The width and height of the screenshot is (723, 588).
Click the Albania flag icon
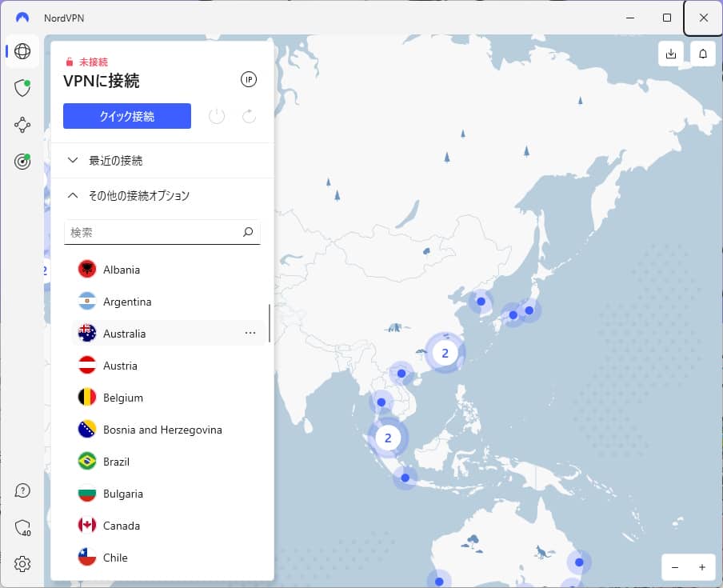[86, 269]
